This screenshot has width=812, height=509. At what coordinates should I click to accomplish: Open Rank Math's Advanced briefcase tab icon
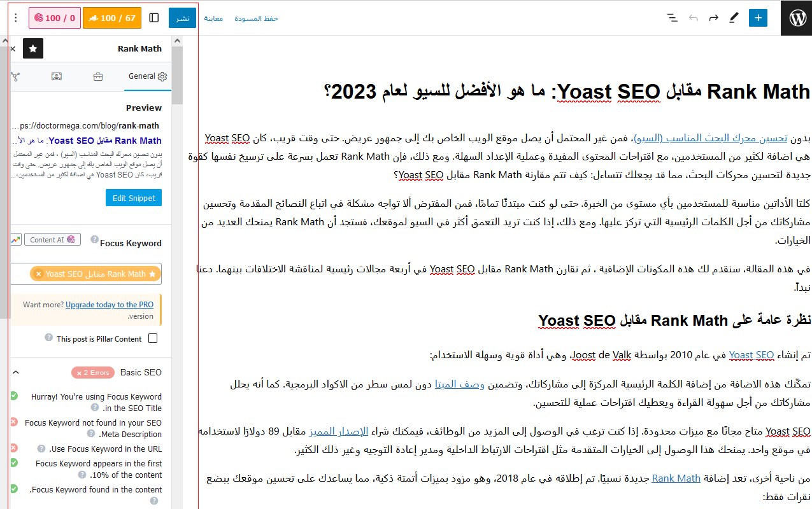coord(97,76)
